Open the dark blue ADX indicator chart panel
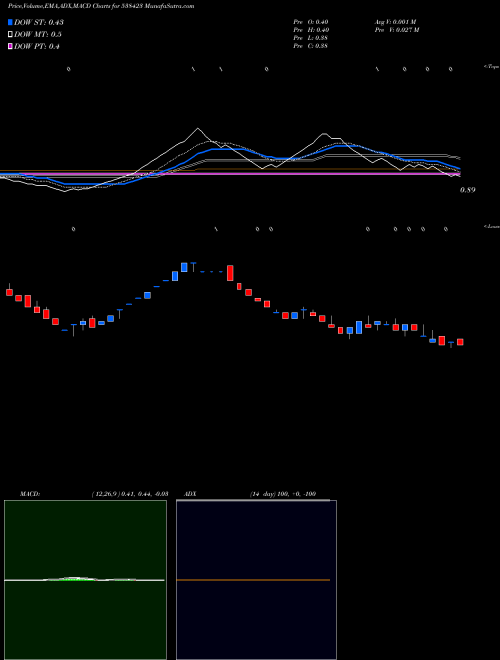This screenshot has width=500, height=660. point(256,580)
